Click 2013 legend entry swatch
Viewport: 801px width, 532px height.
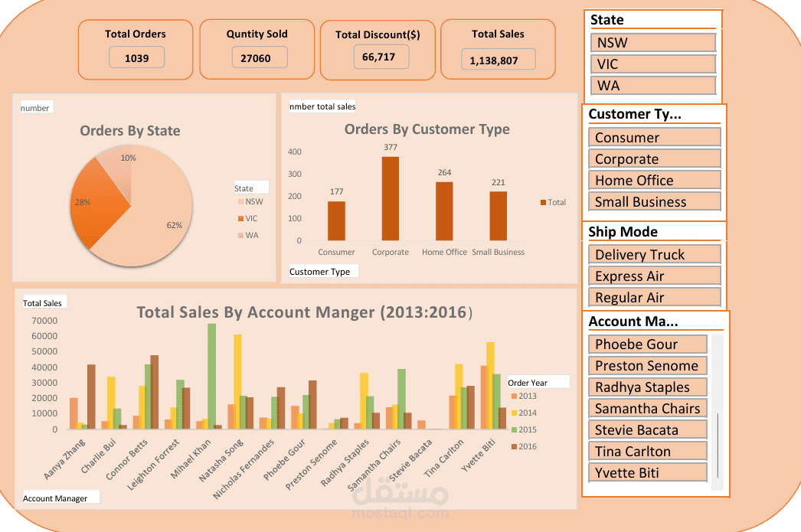pos(514,397)
